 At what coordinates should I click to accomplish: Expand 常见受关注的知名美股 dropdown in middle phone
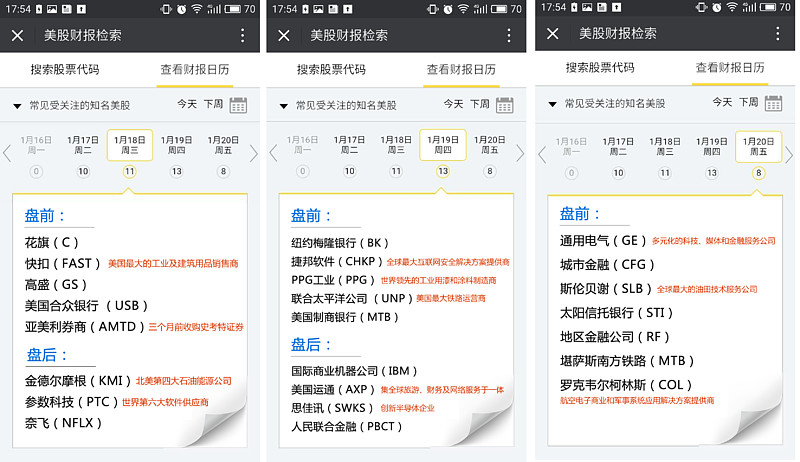coord(338,106)
